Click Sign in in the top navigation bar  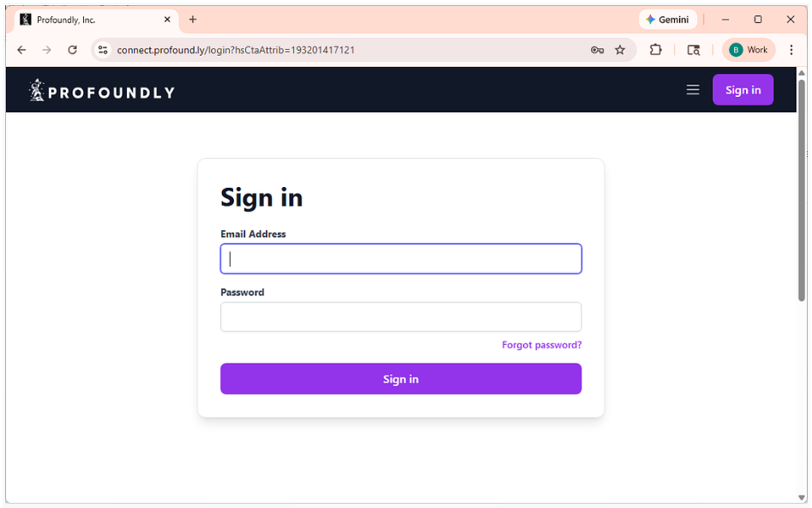pyautogui.click(x=743, y=89)
